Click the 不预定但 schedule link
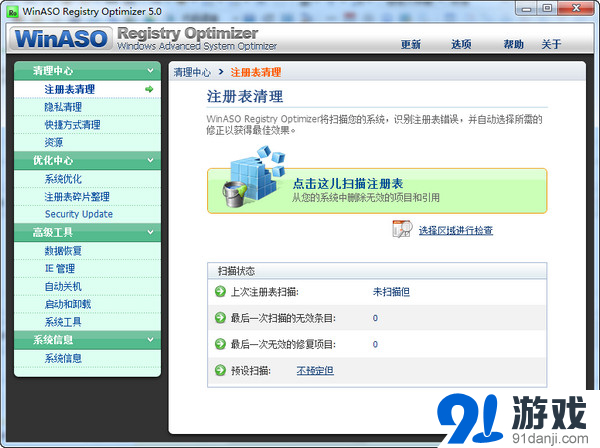Image resolution: width=600 pixels, height=448 pixels. 315,370
